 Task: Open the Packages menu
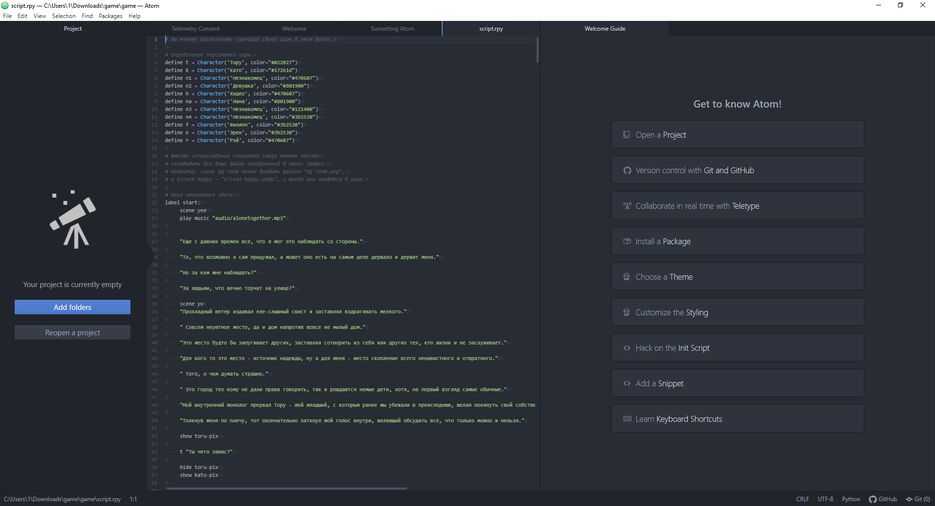[110, 16]
